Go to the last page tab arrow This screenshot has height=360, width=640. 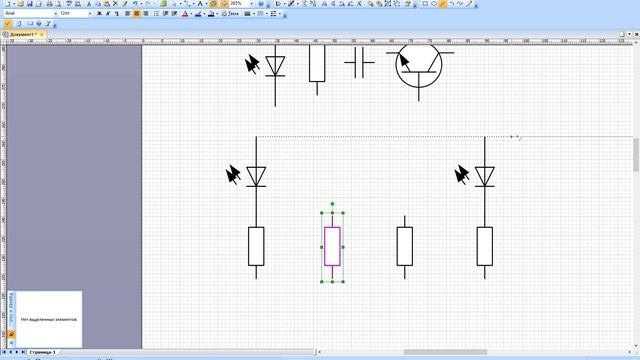click(x=23, y=352)
